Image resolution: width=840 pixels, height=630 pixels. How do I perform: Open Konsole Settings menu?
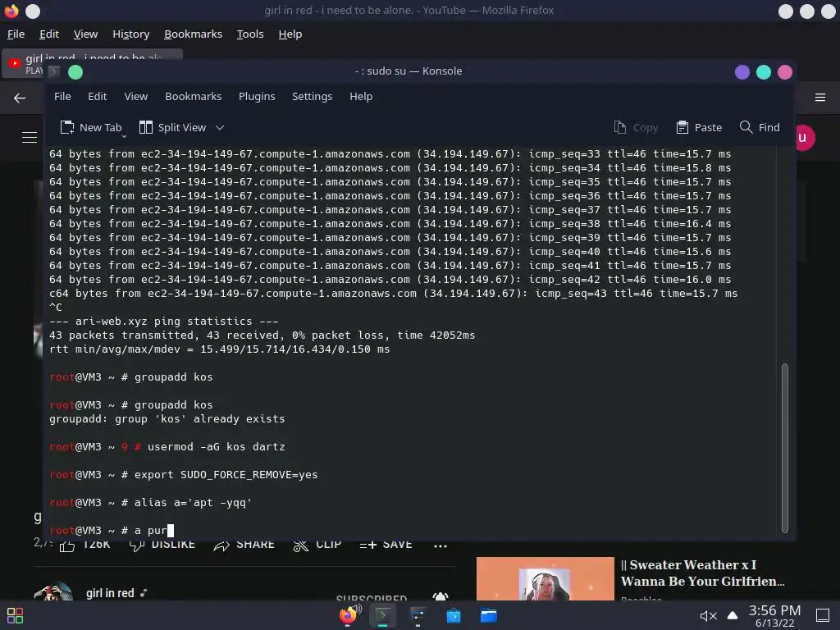point(312,97)
